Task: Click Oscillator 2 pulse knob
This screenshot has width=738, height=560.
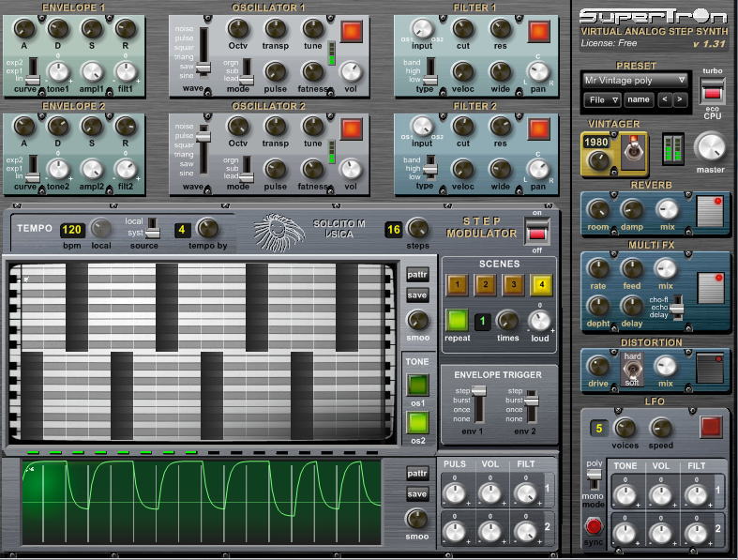Action: (x=276, y=170)
